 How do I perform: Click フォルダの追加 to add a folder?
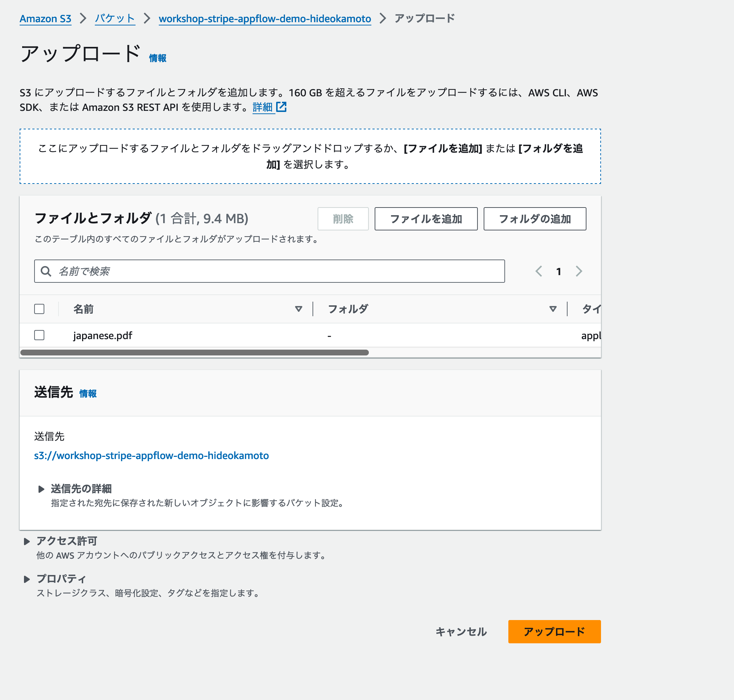(x=535, y=219)
